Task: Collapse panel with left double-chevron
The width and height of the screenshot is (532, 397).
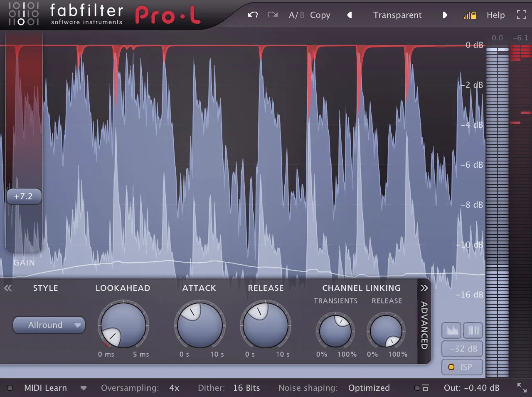Action: coord(8,288)
